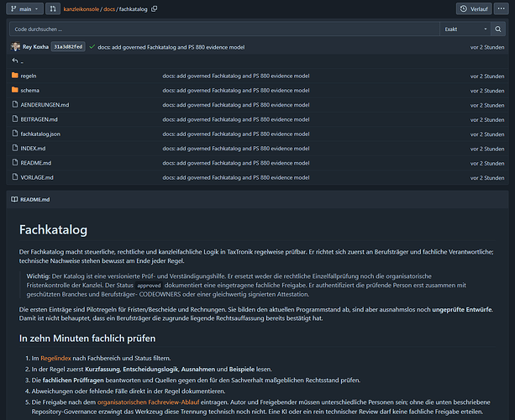This screenshot has width=515, height=420.
Task: Click the book icon beside README.md header
Action: pos(14,199)
